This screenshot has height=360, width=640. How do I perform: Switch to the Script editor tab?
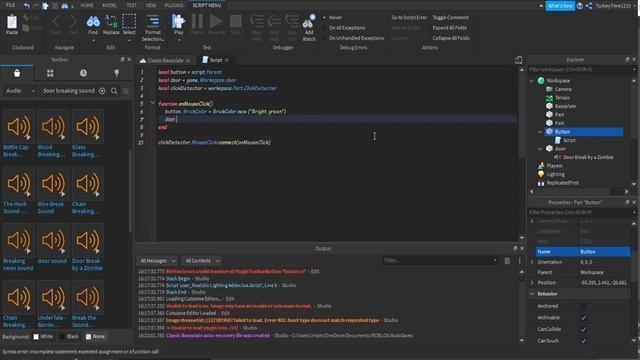tap(216, 60)
